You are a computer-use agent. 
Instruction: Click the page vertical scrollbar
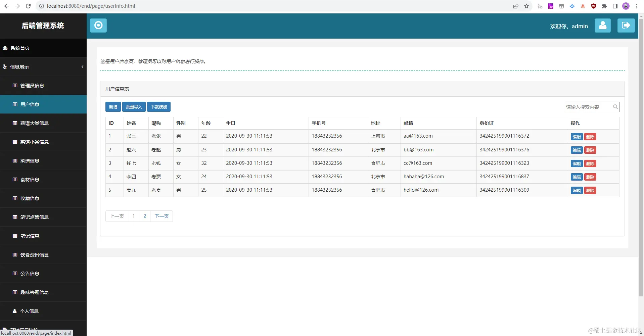(641, 158)
